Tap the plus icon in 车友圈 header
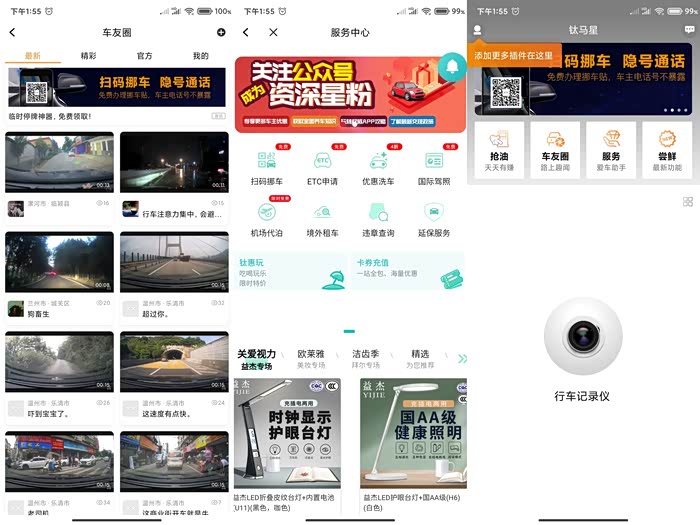This screenshot has width=700, height=525. pos(221,32)
